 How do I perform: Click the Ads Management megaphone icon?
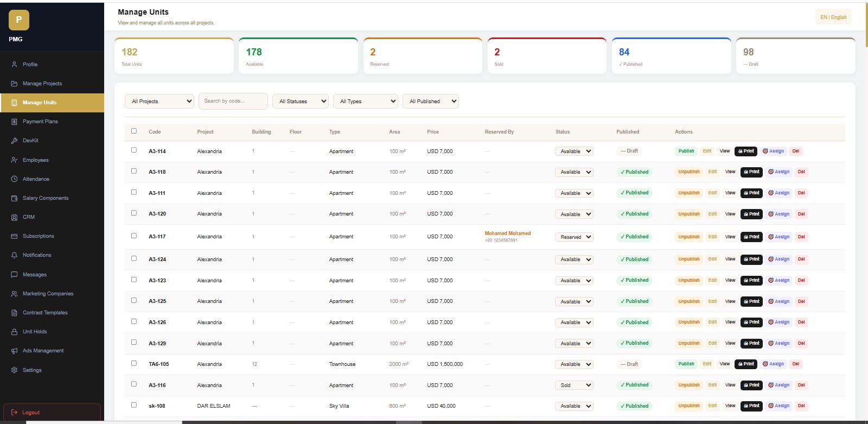(x=14, y=351)
